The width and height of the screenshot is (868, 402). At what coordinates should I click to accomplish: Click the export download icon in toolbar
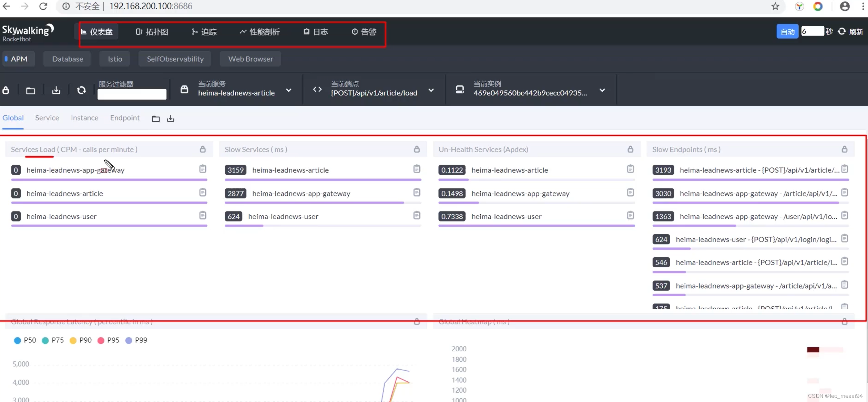[56, 90]
